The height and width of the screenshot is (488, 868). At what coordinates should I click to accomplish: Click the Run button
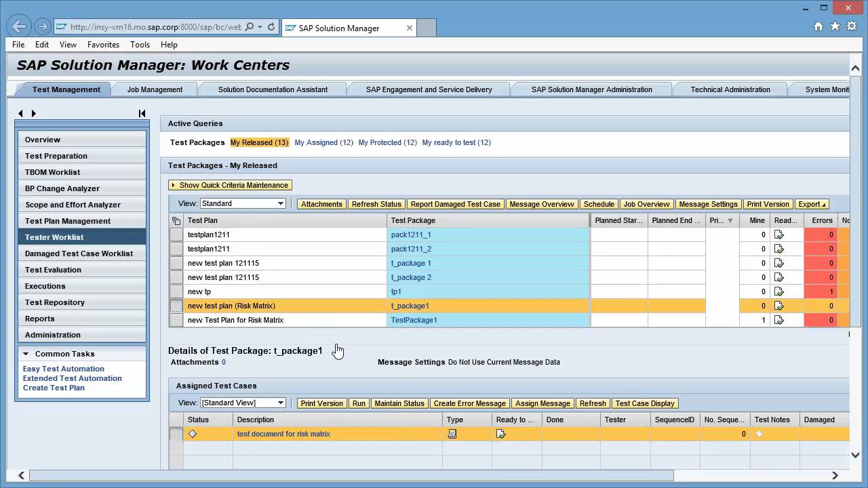[359, 403]
